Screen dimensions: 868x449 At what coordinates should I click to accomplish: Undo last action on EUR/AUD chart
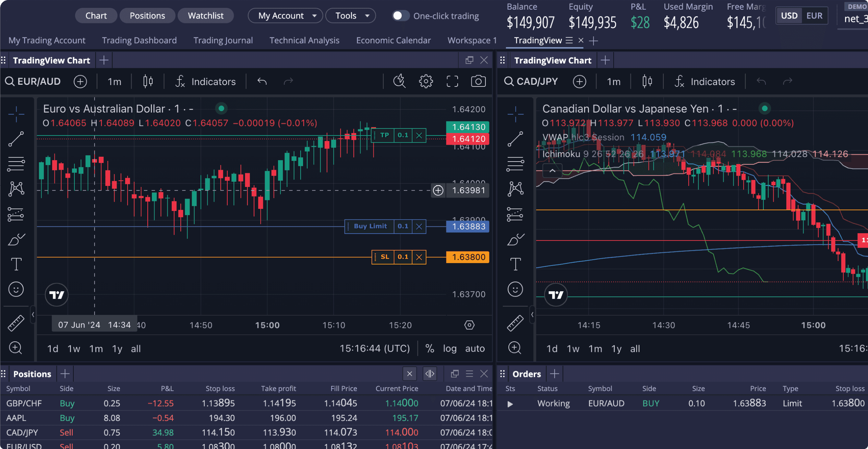[262, 81]
